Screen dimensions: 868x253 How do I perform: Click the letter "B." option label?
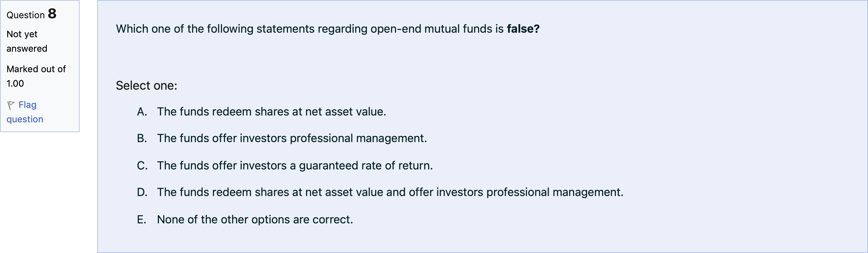coord(142,138)
